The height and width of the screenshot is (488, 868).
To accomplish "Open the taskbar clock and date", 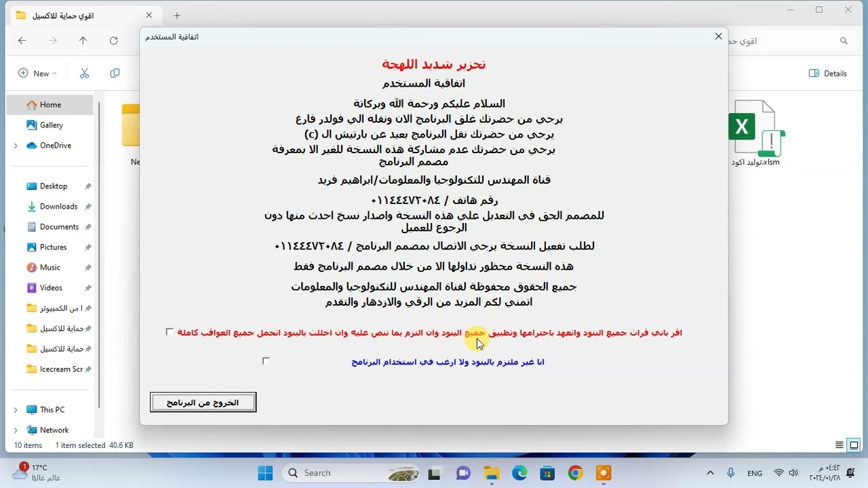I will (824, 472).
